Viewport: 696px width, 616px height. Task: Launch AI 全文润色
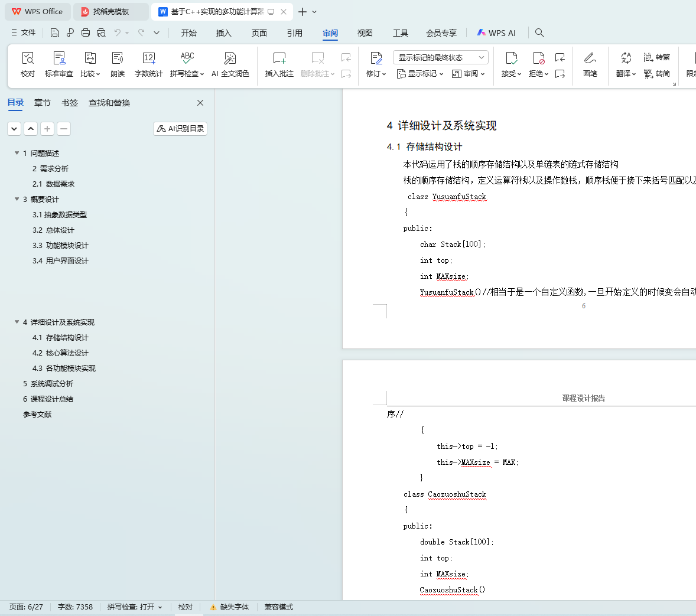click(x=230, y=64)
